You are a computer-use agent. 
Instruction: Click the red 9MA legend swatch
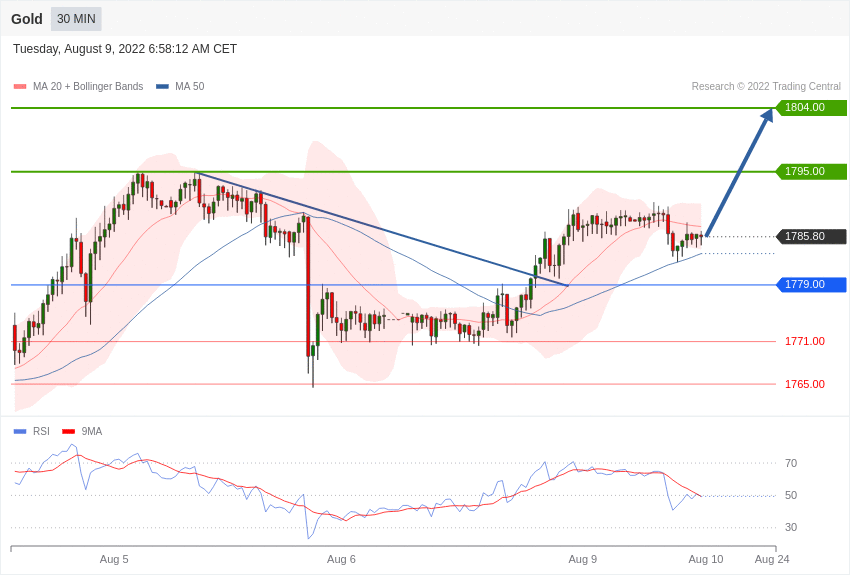click(69, 431)
